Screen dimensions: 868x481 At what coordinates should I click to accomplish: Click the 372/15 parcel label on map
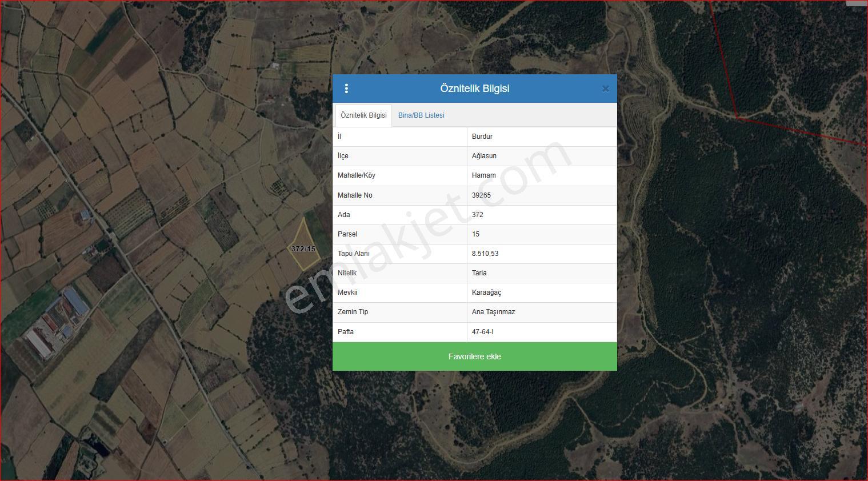click(303, 249)
